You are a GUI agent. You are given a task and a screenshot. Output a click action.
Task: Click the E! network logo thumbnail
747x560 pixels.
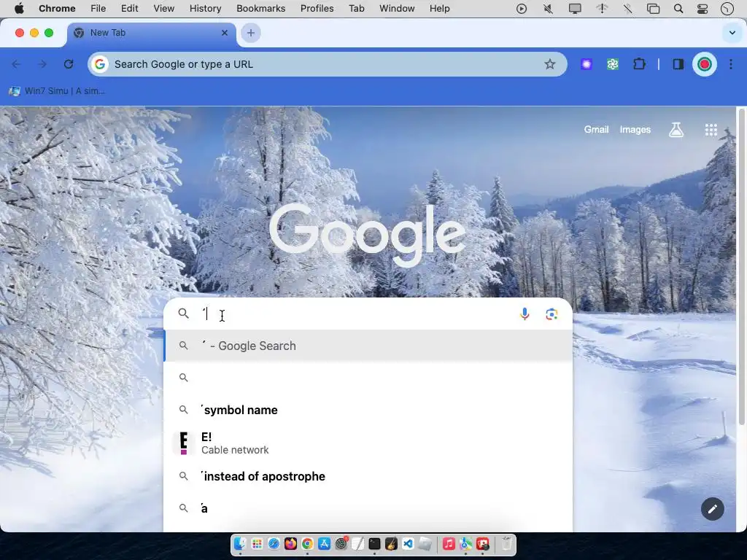pos(183,443)
